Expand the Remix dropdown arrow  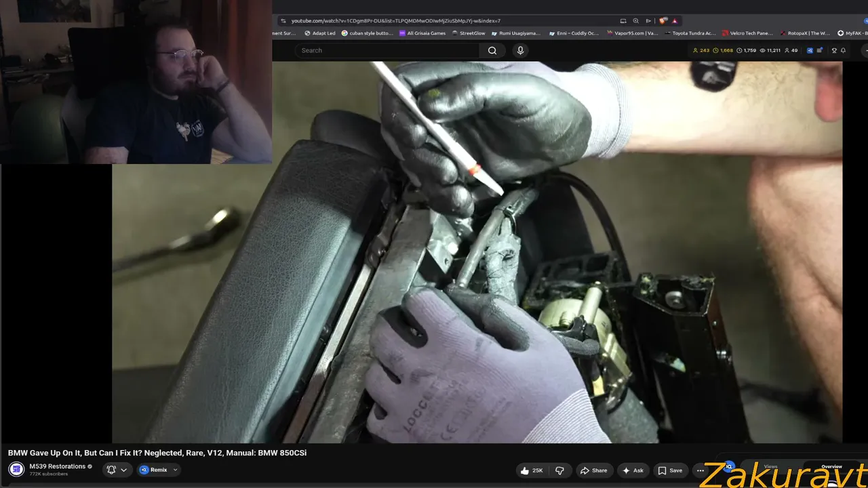[x=175, y=470]
